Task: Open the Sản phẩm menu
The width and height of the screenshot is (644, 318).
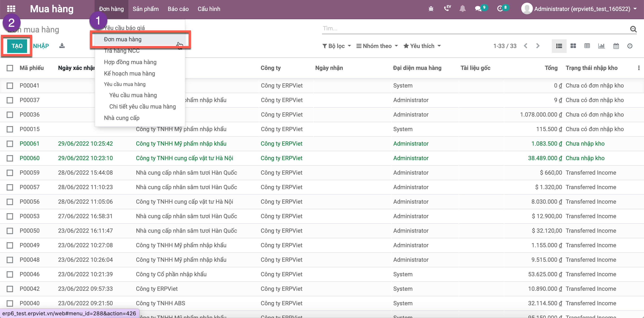Action: [x=146, y=9]
